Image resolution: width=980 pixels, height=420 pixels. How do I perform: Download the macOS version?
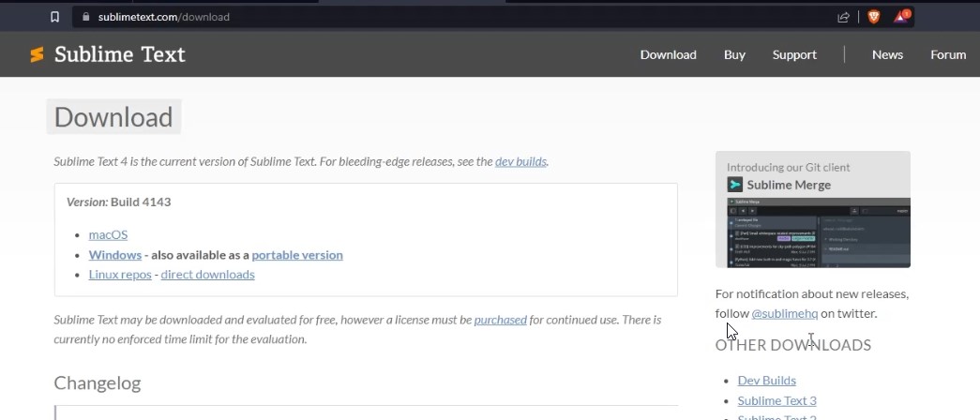pos(108,234)
